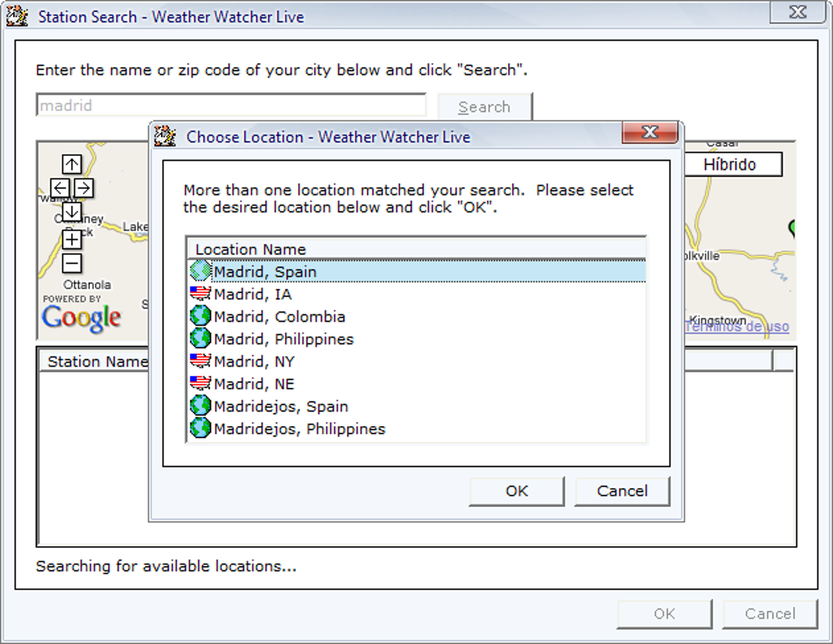Close the Station Search window
This screenshot has height=644, width=833.
coord(798,12)
